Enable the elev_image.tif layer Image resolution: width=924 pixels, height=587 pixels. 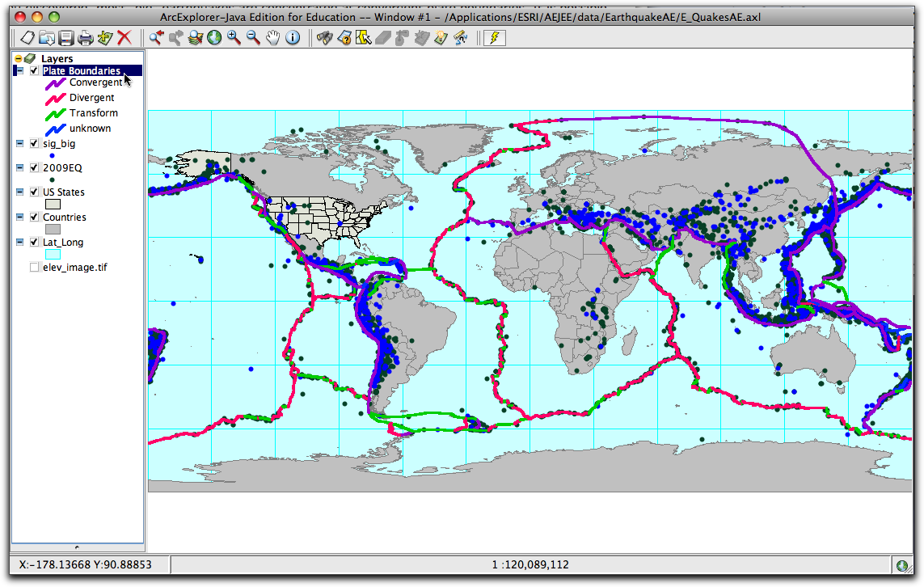[34, 266]
